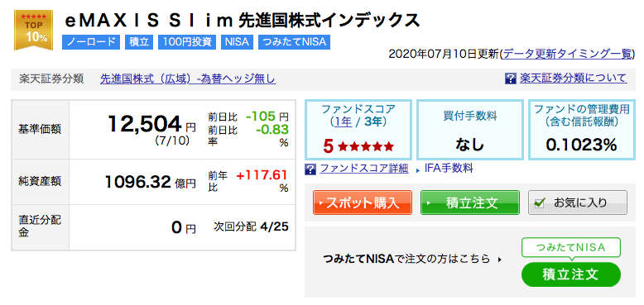The width and height of the screenshot is (644, 305).
Task: Select the つみたてNISA blue tag
Action: tap(294, 42)
